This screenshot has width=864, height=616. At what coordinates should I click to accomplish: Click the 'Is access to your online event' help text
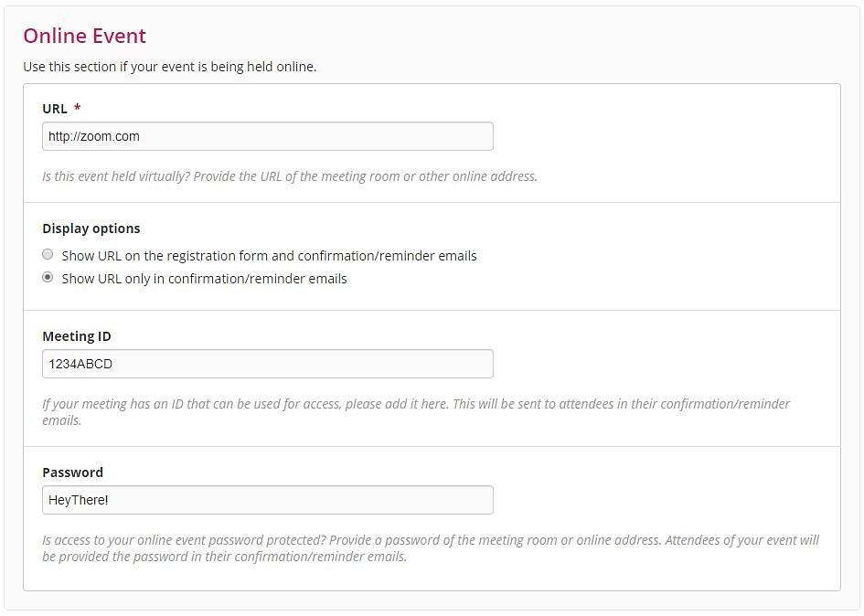click(431, 548)
